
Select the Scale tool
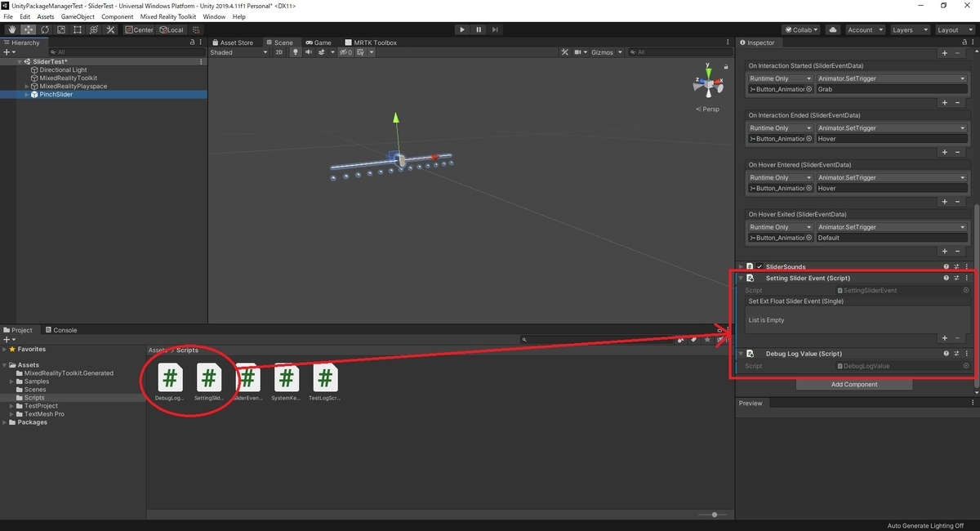click(60, 29)
